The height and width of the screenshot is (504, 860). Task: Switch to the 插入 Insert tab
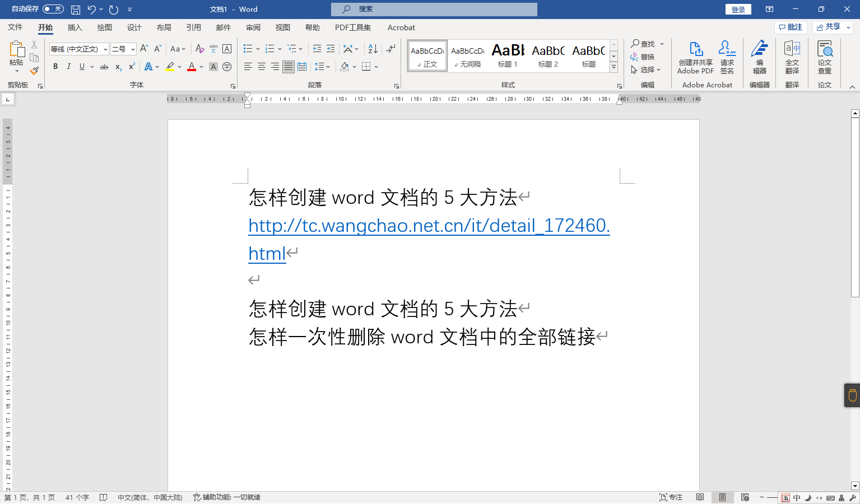click(75, 27)
